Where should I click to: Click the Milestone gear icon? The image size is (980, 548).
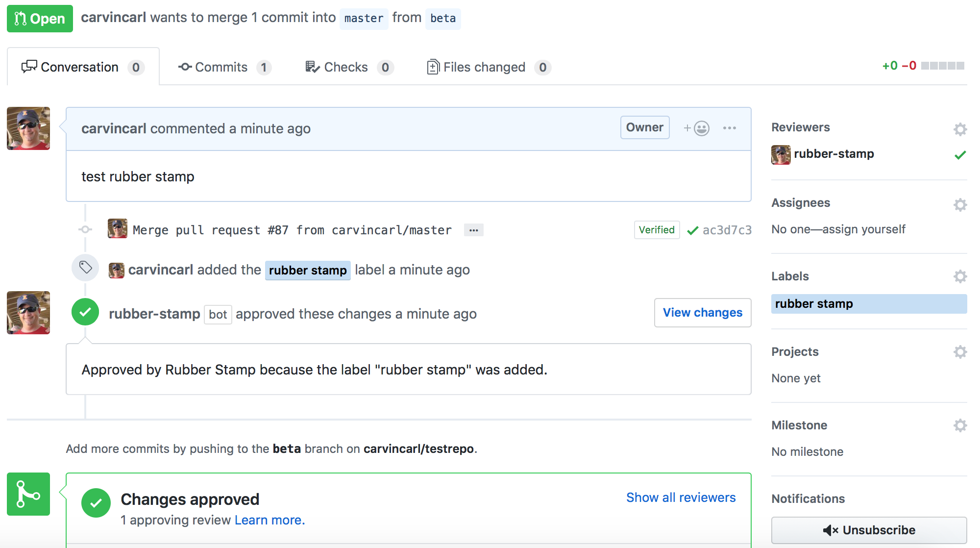[960, 425]
